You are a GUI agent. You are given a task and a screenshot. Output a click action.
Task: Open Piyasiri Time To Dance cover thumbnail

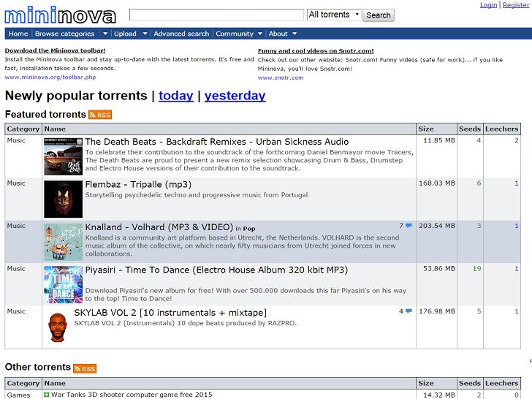63,285
